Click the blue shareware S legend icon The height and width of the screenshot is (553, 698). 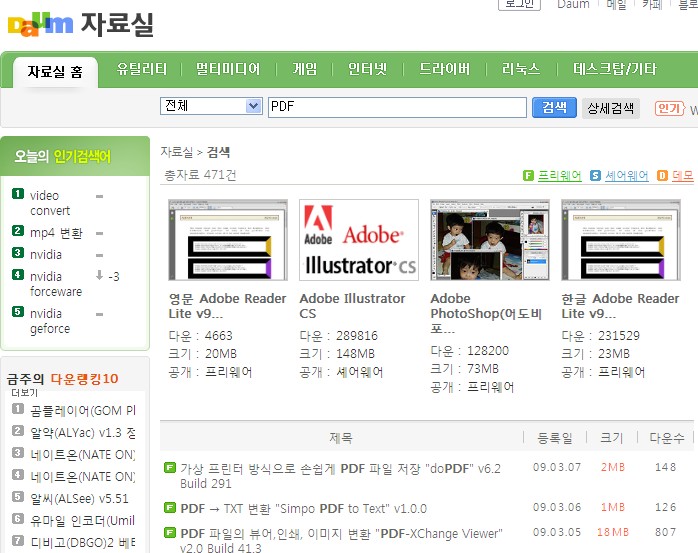click(595, 176)
